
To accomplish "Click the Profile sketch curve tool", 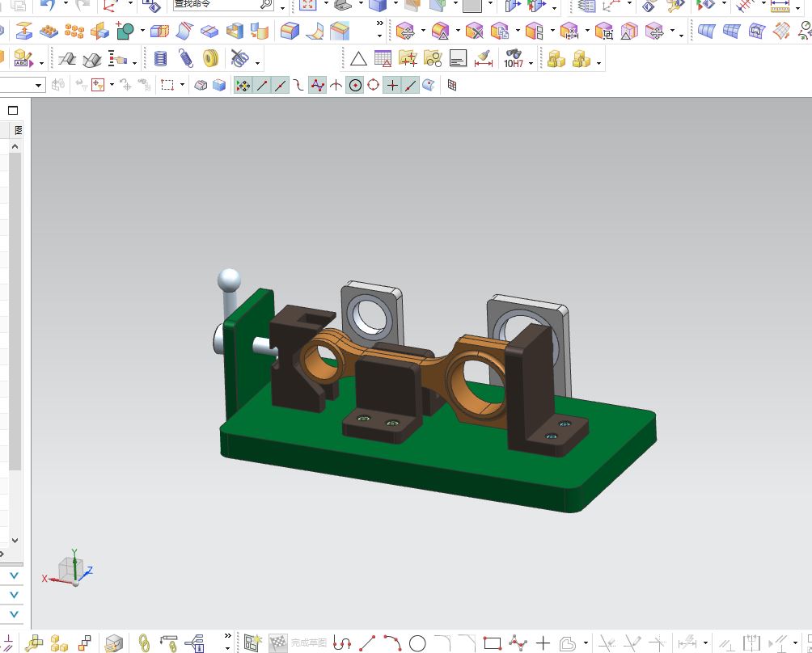I will tap(342, 643).
